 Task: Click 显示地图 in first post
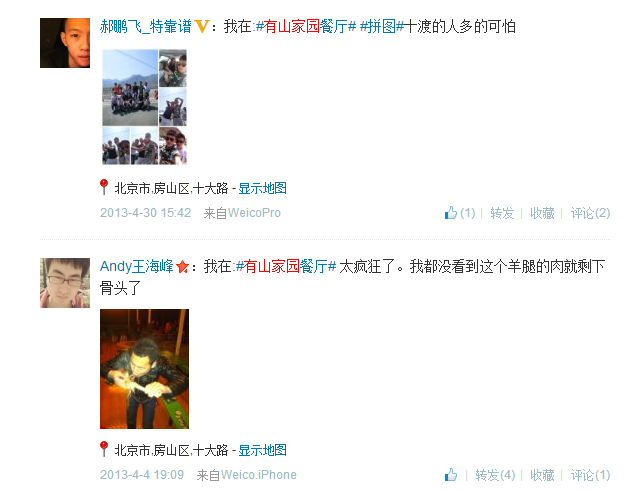pos(262,188)
